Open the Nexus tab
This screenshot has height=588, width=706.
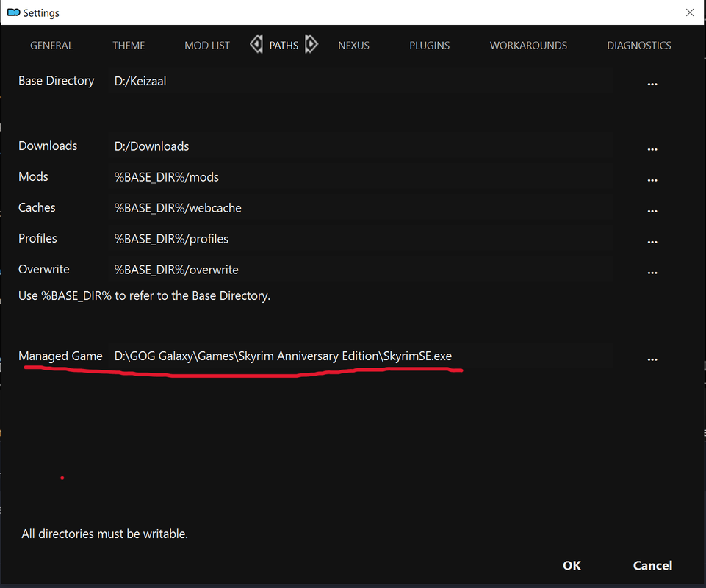pyautogui.click(x=353, y=46)
